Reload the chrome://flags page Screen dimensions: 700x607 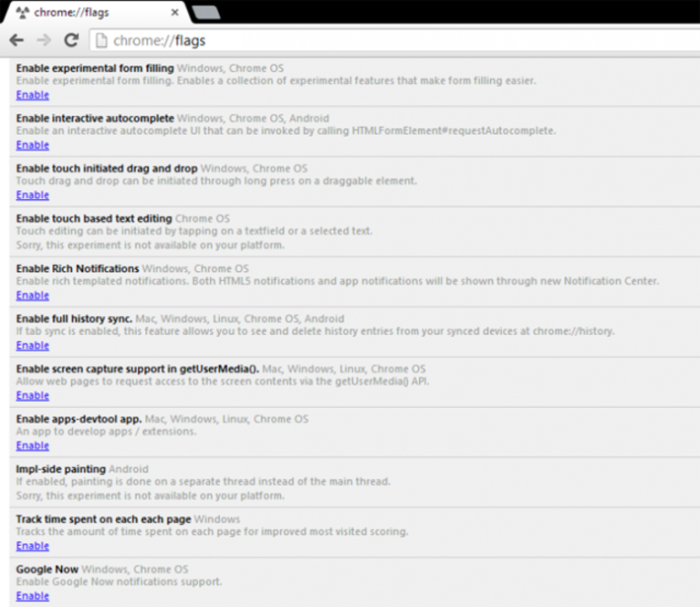tap(71, 40)
